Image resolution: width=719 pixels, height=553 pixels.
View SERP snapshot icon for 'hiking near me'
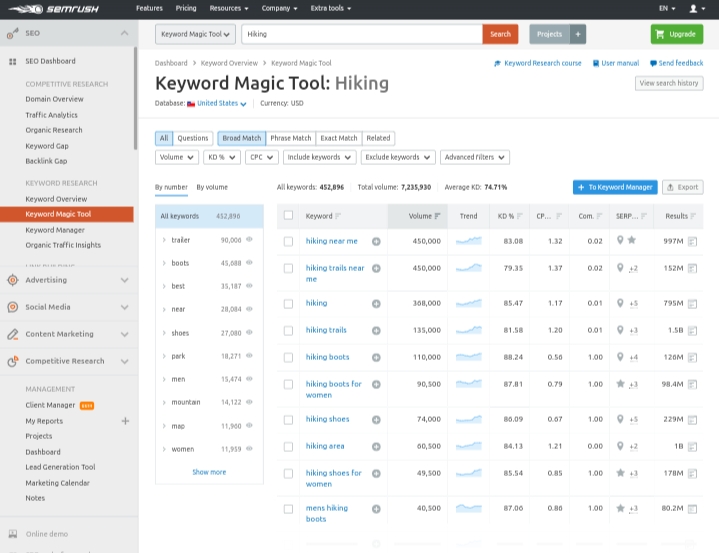pos(692,241)
